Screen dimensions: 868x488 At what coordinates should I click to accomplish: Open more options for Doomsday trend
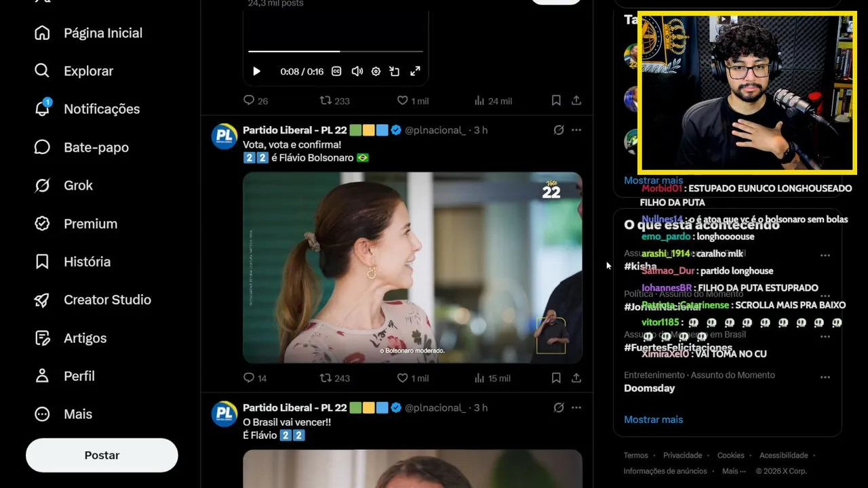(x=825, y=378)
